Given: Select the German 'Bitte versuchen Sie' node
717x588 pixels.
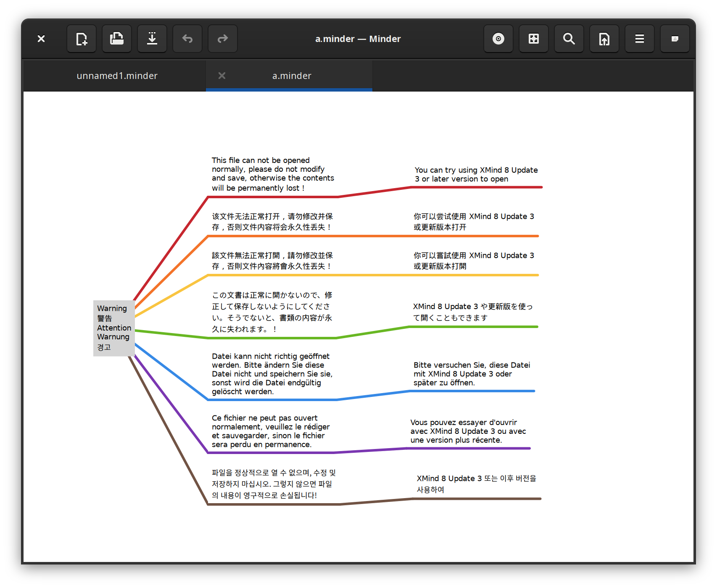Looking at the screenshot, I should (472, 374).
